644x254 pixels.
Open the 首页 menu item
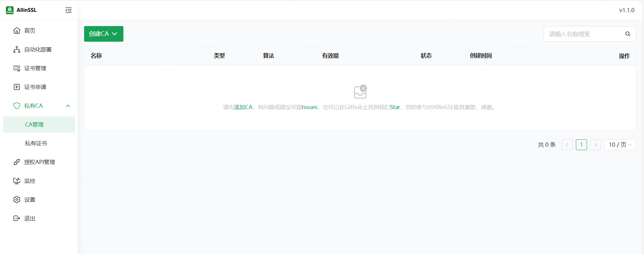pyautogui.click(x=39, y=31)
